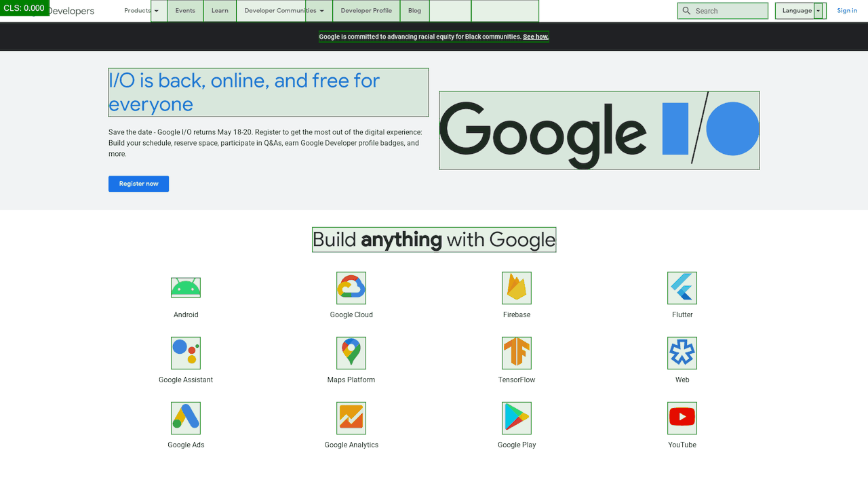Select the Maps Platform pin icon
This screenshot has height=488, width=868.
coord(351,352)
